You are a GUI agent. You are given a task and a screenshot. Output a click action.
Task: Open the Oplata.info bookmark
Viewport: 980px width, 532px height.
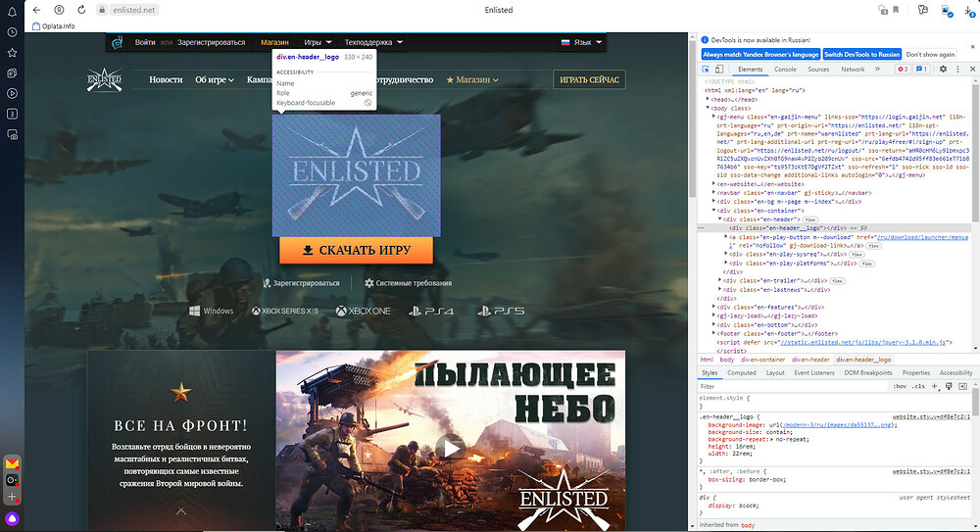[54, 26]
